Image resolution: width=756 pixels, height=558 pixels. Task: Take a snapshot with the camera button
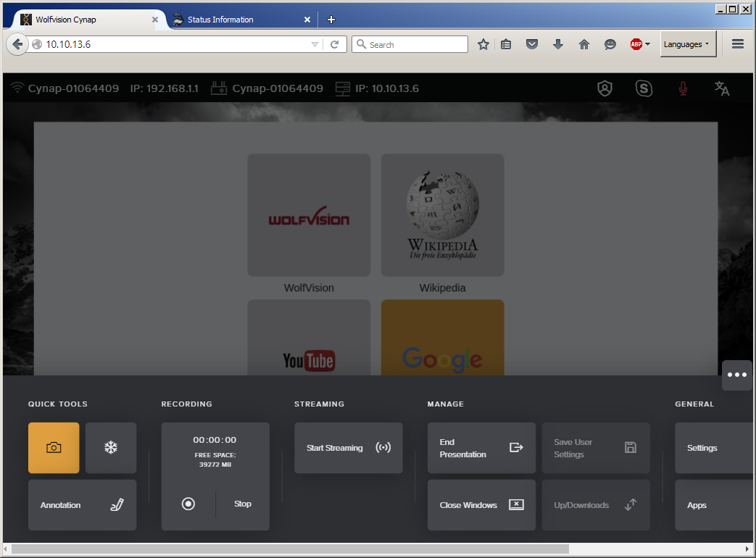tap(54, 448)
